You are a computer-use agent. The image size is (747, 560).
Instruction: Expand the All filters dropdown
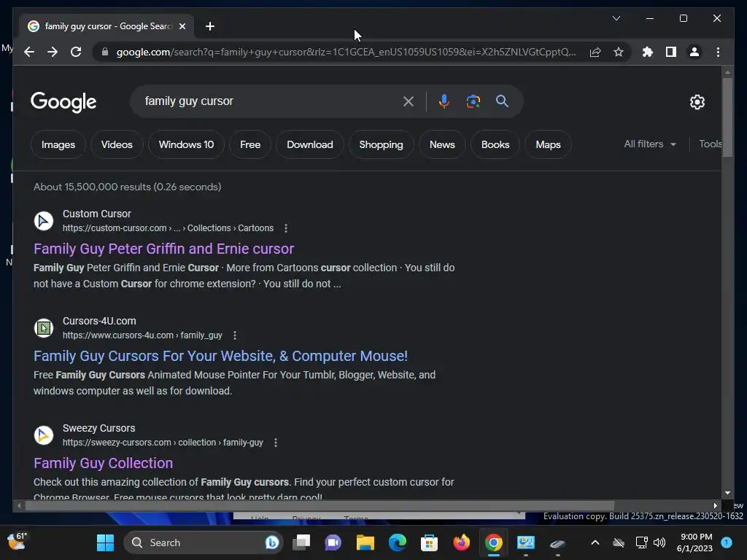point(650,144)
